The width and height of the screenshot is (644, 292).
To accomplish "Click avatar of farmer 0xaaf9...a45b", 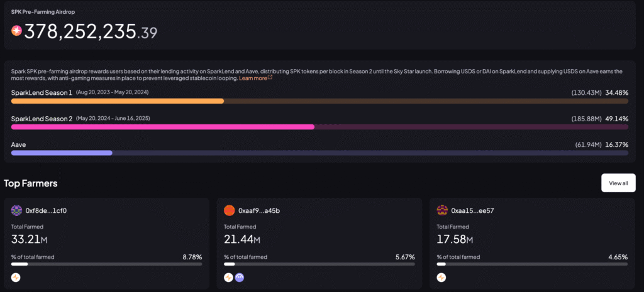I will (x=229, y=211).
